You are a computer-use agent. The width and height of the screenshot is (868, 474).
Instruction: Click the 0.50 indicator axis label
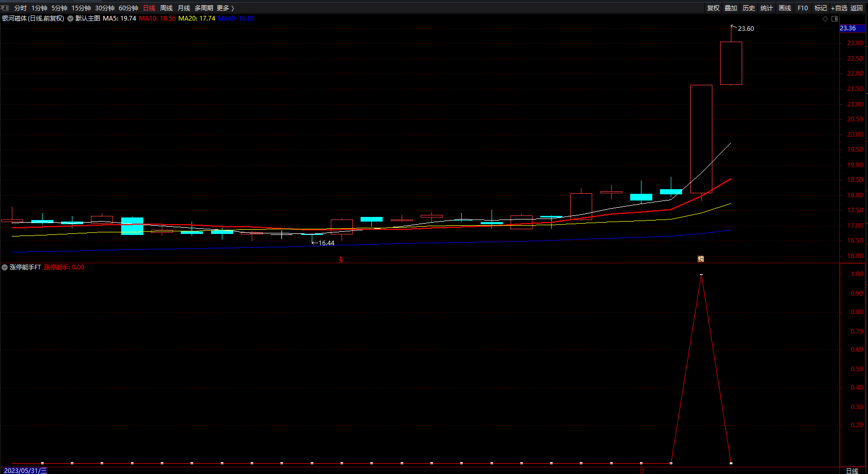[x=857, y=369]
